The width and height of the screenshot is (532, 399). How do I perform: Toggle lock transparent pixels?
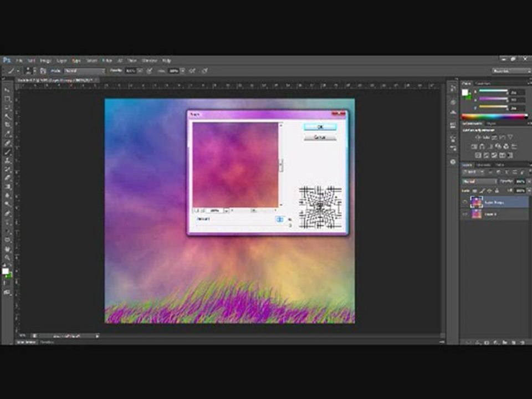tap(475, 191)
